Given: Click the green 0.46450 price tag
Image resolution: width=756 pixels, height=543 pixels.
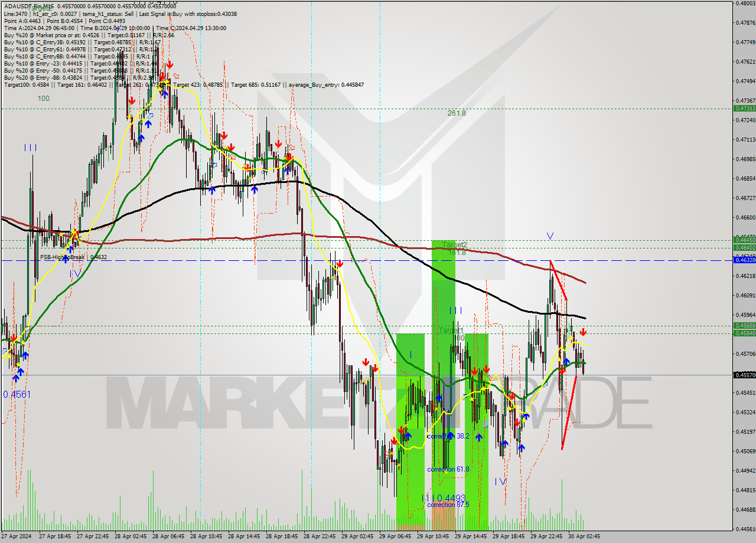Looking at the screenshot, I should click(744, 240).
